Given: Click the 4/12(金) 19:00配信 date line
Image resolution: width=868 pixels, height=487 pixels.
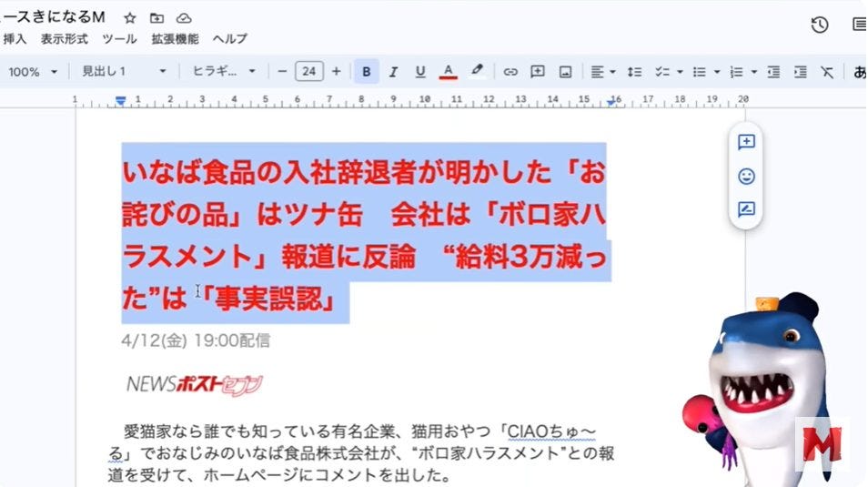Looking at the screenshot, I should 196,340.
